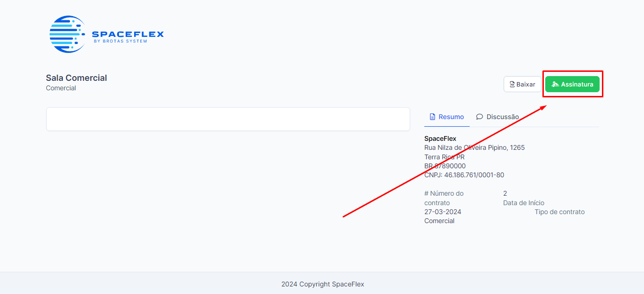Click the Tipo de contrato label
This screenshot has width=644, height=294.
pos(559,212)
